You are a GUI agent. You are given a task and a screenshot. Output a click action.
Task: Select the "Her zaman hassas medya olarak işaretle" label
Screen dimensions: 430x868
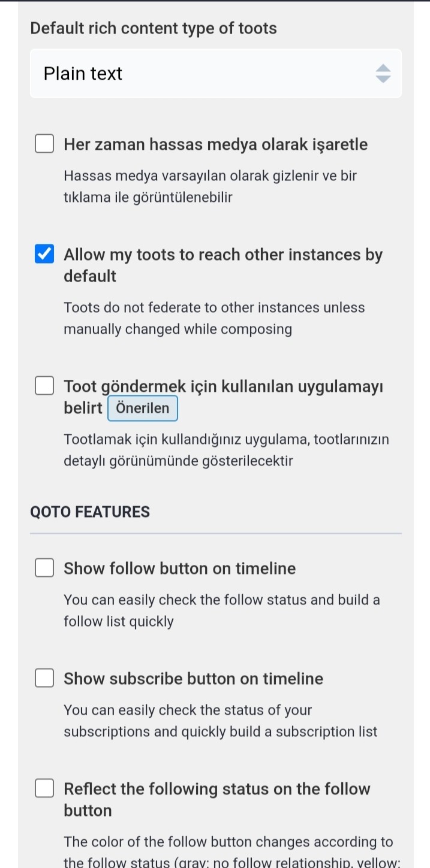click(x=216, y=144)
